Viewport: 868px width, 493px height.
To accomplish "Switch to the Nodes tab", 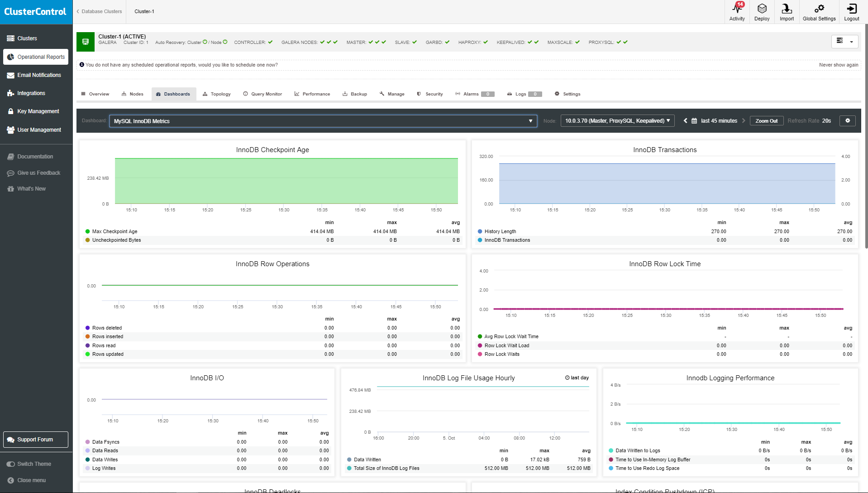I will point(132,94).
